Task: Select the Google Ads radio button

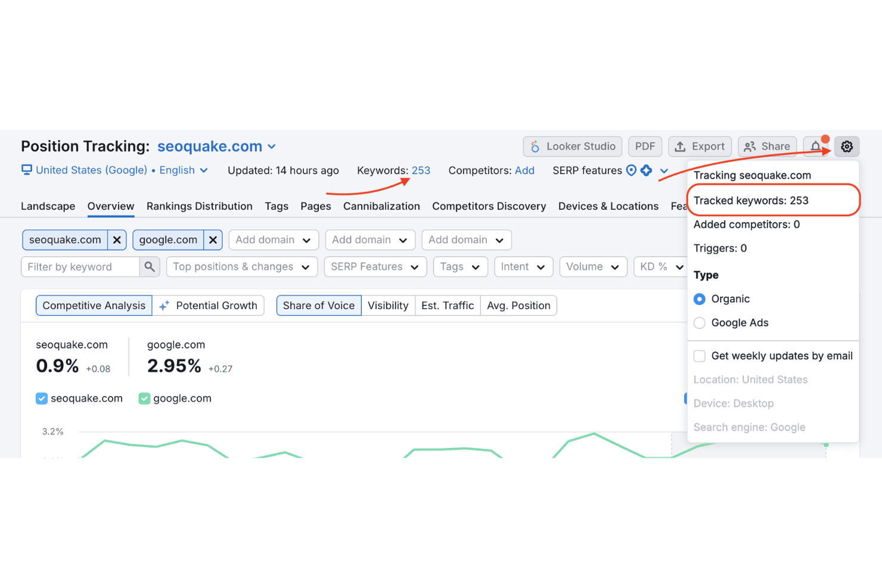Action: click(700, 323)
